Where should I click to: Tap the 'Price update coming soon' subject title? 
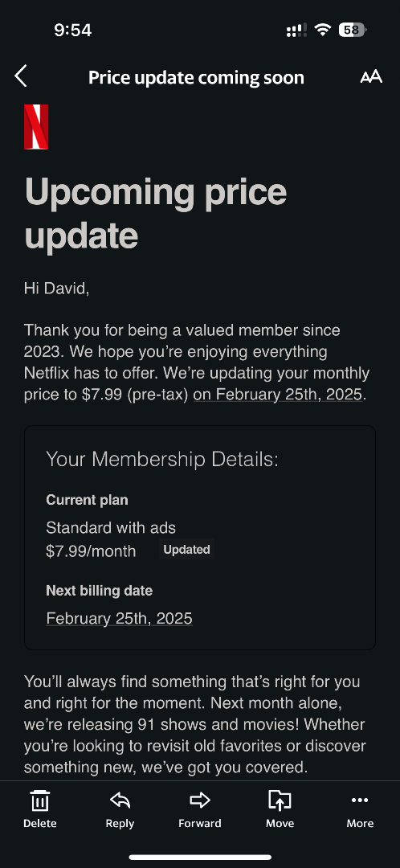(x=197, y=77)
